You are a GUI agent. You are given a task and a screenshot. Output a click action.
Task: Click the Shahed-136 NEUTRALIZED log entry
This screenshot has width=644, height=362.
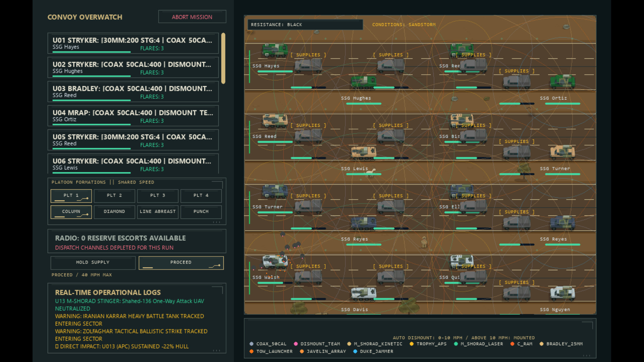[x=129, y=305]
